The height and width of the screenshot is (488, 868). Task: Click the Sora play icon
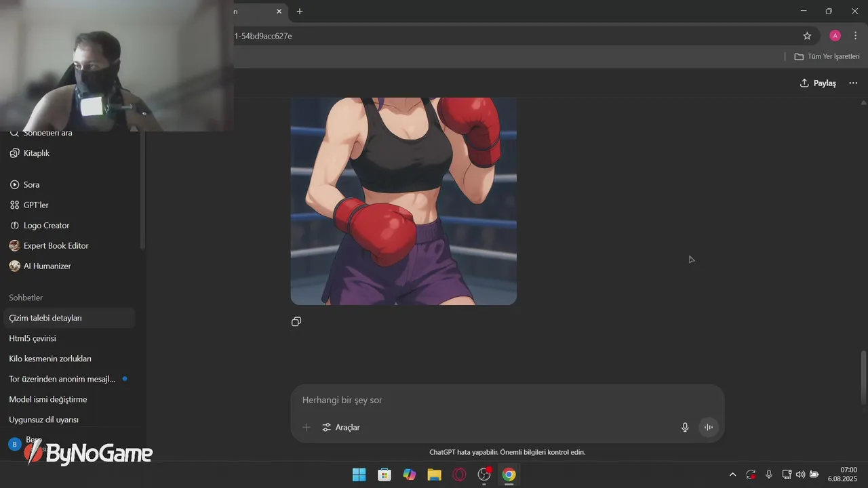pos(14,184)
